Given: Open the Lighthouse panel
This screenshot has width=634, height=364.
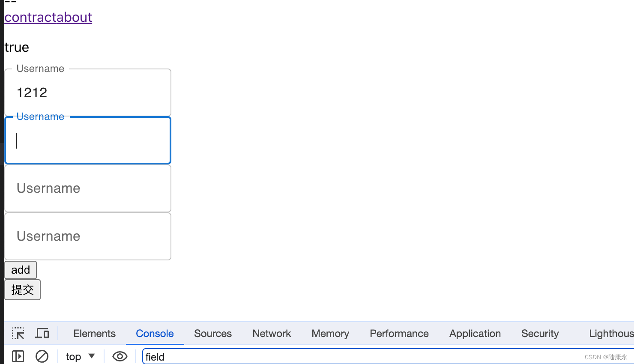Looking at the screenshot, I should pyautogui.click(x=610, y=333).
